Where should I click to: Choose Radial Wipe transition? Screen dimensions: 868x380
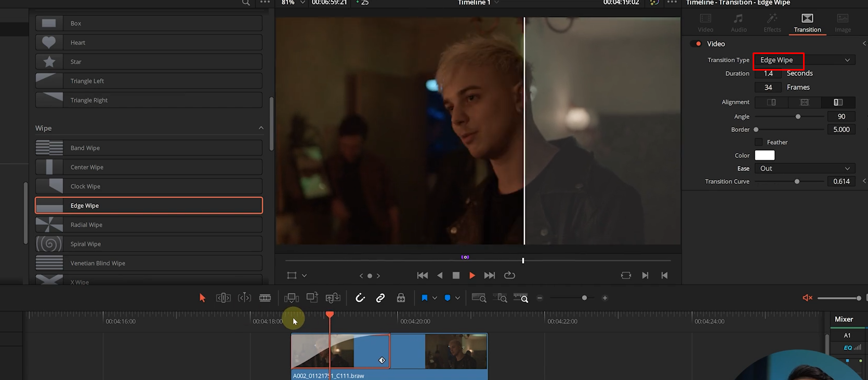[x=149, y=225]
